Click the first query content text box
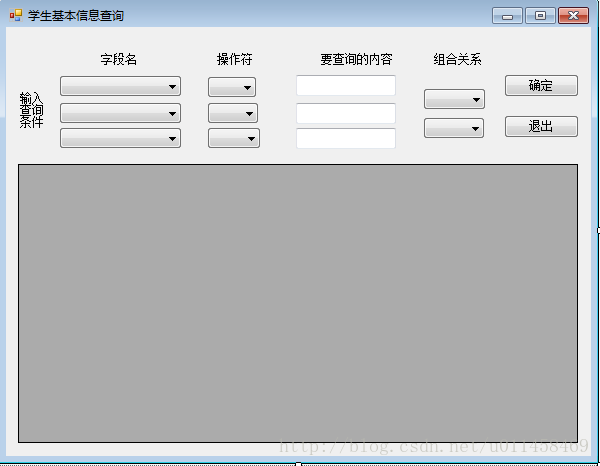 point(346,85)
